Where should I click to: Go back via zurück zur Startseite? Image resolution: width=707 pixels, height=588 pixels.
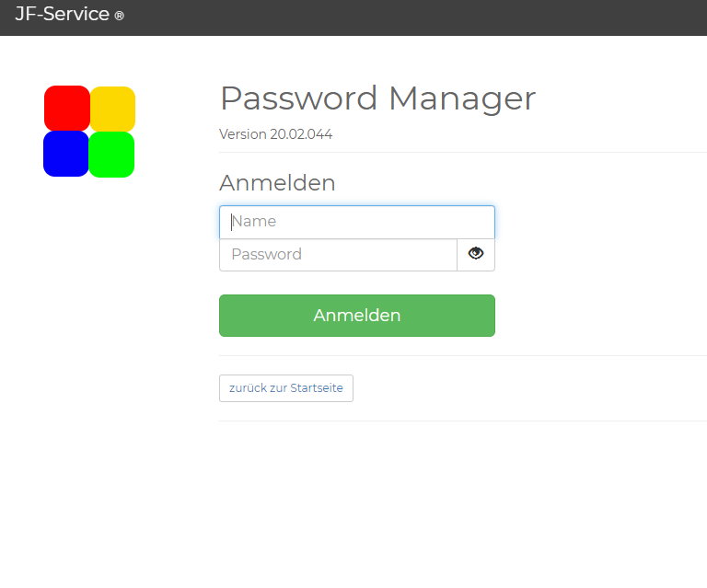coord(286,388)
